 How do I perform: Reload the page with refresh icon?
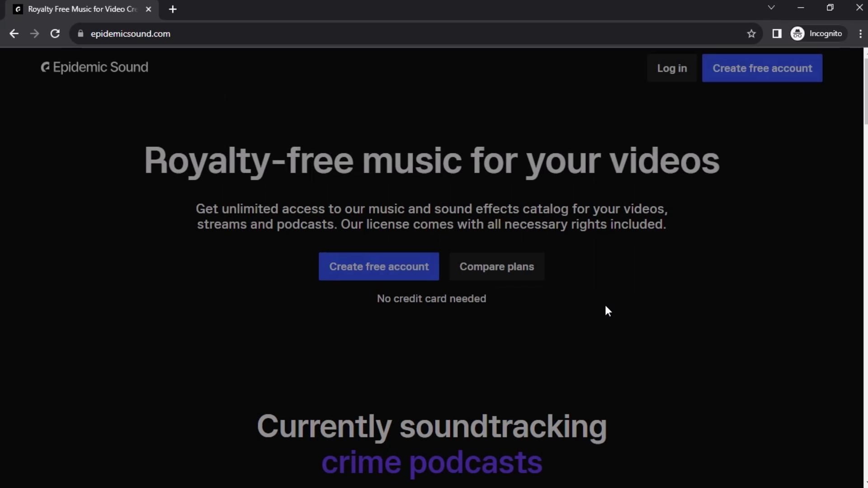pos(55,34)
